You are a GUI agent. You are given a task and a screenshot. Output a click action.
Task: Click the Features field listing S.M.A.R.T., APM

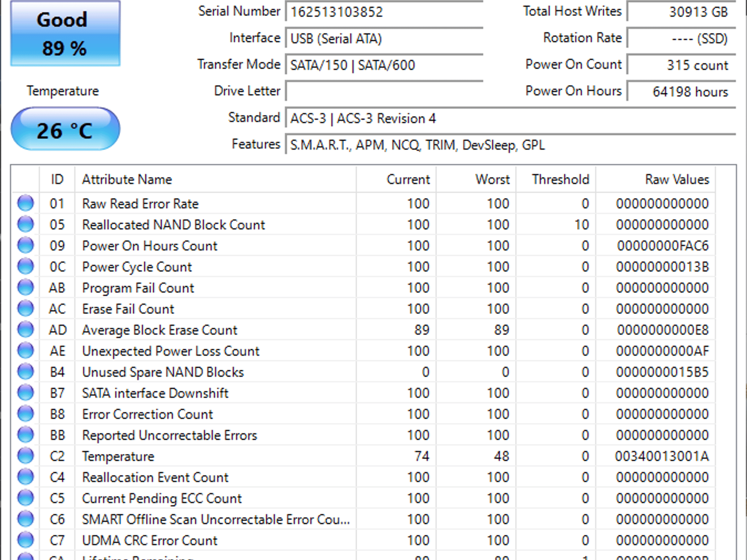click(510, 145)
